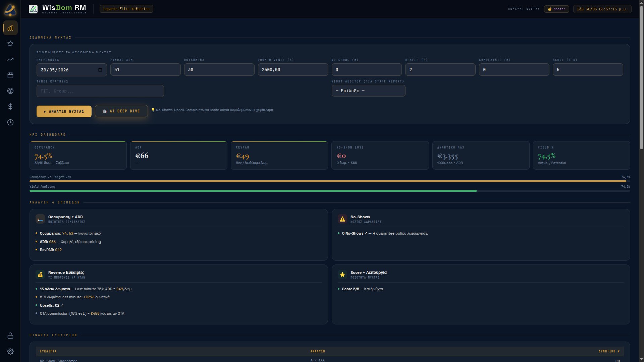
Task: Click the ΑΝΑΛΥΣΗ table column header
Action: [318, 351]
